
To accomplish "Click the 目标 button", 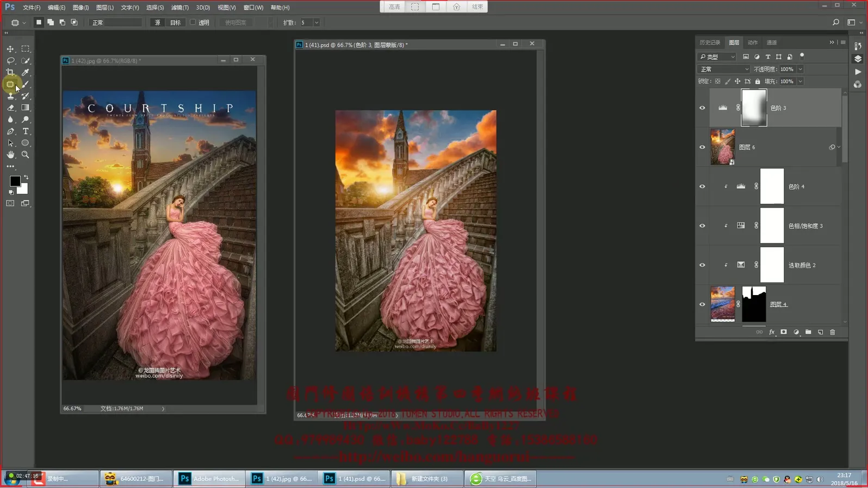I will pyautogui.click(x=175, y=23).
